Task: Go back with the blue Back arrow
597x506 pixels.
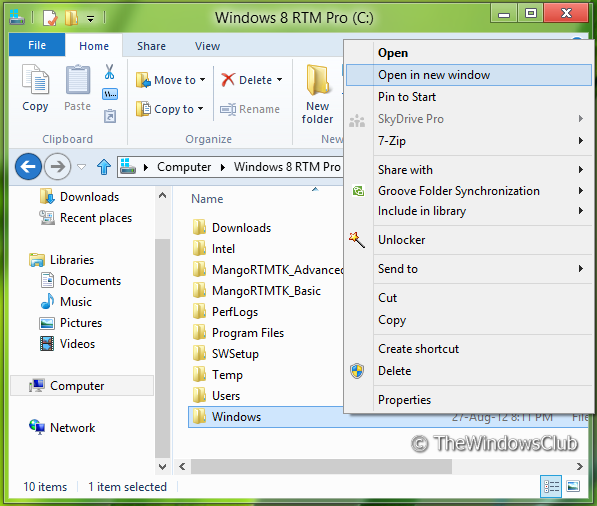Action: [x=28, y=166]
